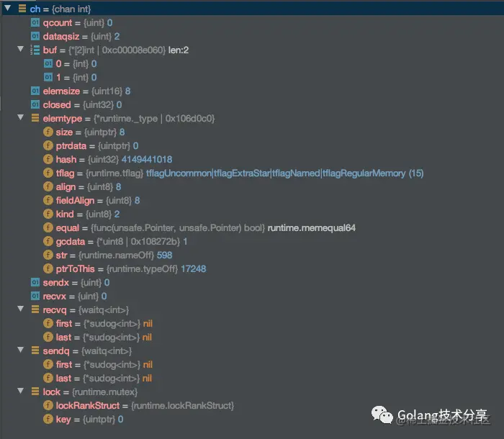
Task: Click the field icon next to lockRankStruct
Action: (x=48, y=405)
